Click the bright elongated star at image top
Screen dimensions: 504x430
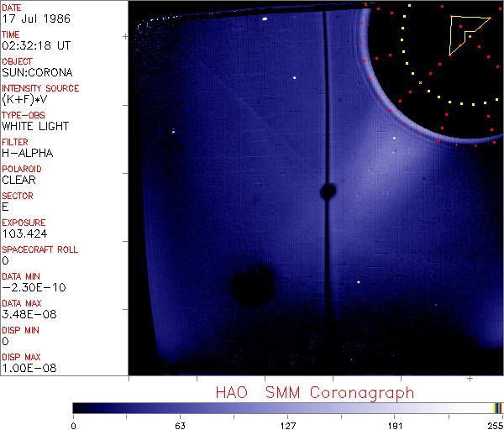265,18
